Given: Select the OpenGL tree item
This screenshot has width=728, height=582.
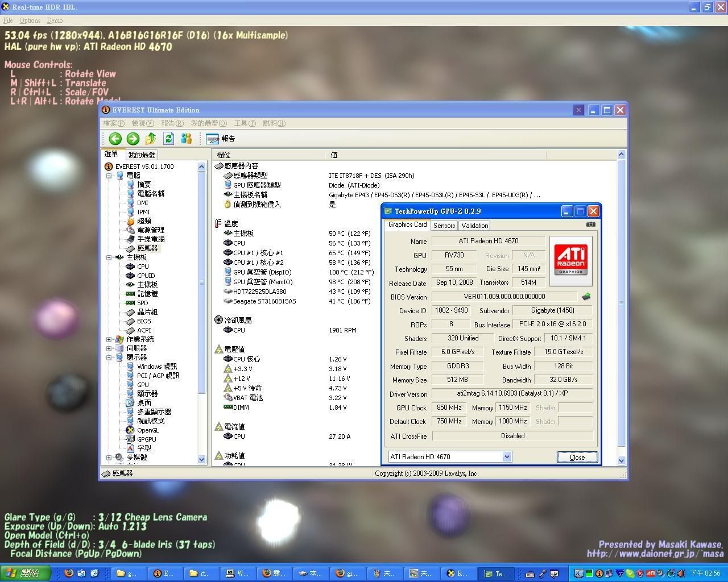Looking at the screenshot, I should coord(148,430).
